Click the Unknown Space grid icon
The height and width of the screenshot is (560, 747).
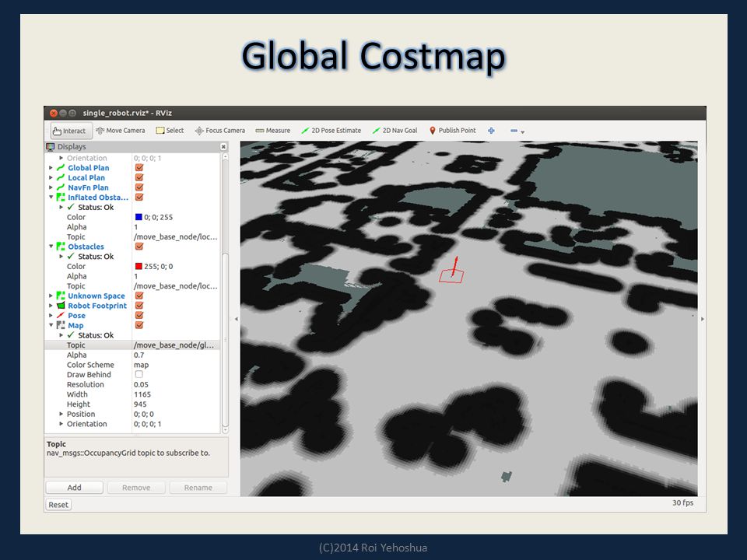coord(61,296)
